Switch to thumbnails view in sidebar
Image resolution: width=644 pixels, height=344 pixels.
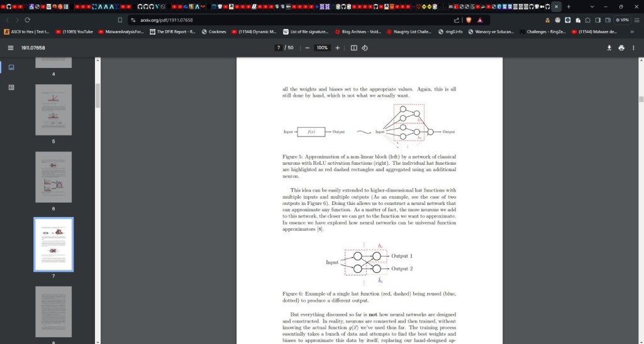pos(11,67)
